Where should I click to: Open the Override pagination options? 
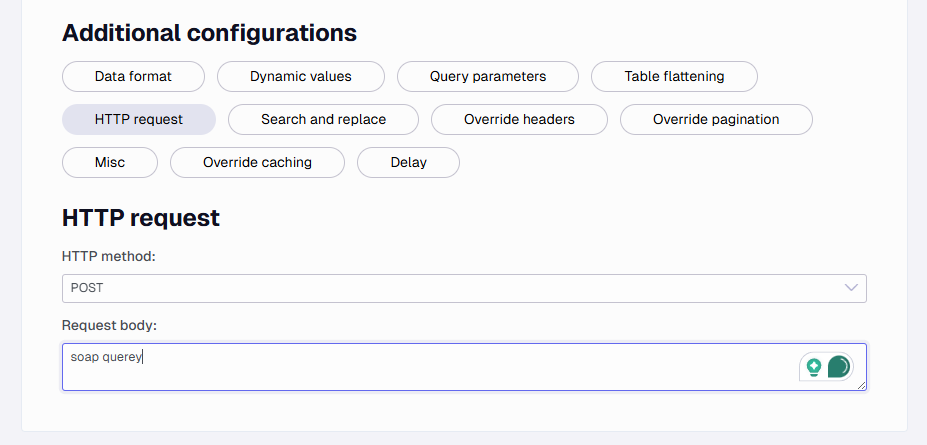tap(716, 119)
